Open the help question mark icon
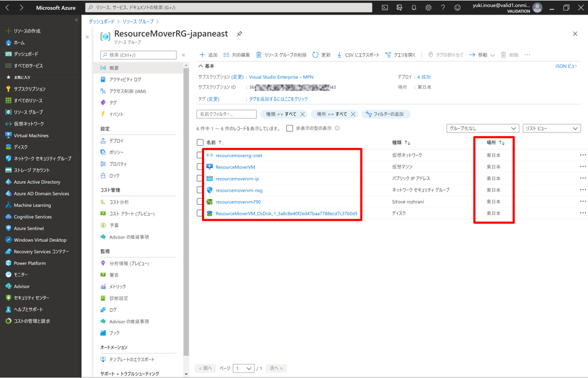The image size is (588, 378). (x=443, y=8)
